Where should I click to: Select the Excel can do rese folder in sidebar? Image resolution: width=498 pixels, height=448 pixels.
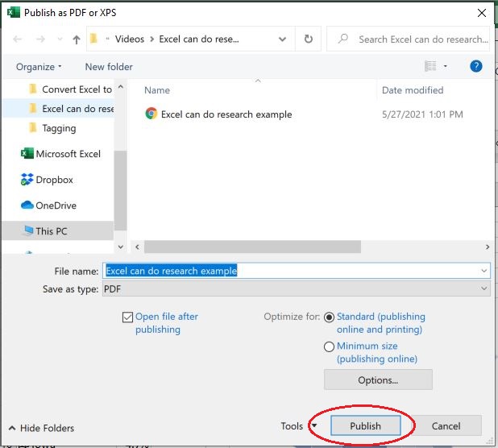[x=58, y=109]
